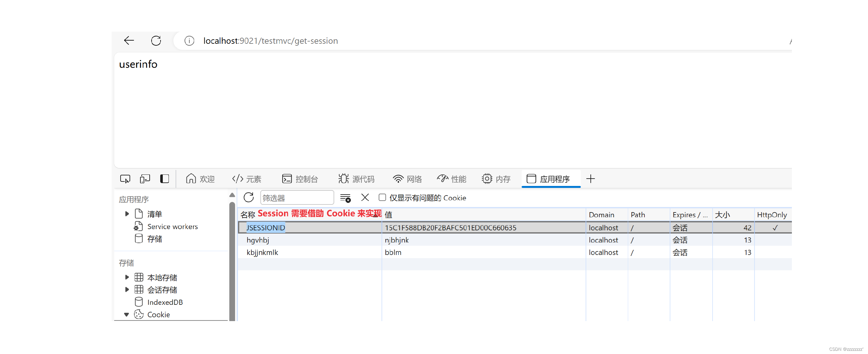Select 会话存储 in the sidebar
868x354 pixels.
[162, 290]
